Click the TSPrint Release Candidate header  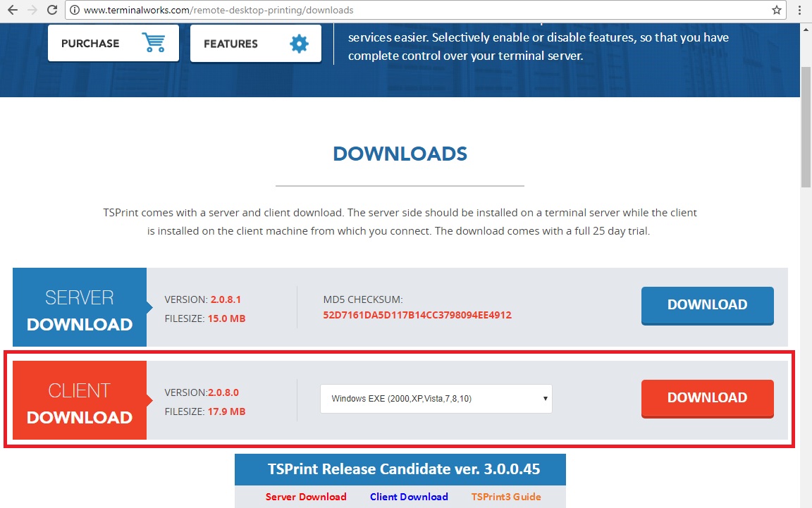[400, 469]
